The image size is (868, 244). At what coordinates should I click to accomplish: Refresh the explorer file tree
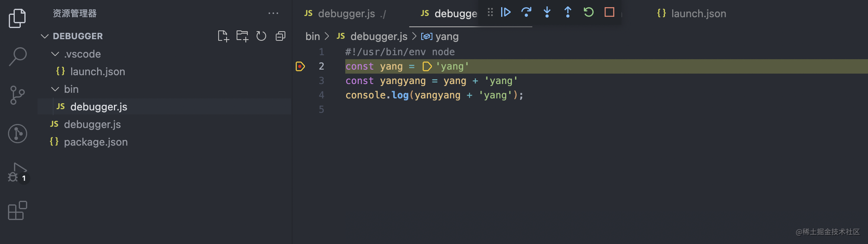[x=261, y=36]
